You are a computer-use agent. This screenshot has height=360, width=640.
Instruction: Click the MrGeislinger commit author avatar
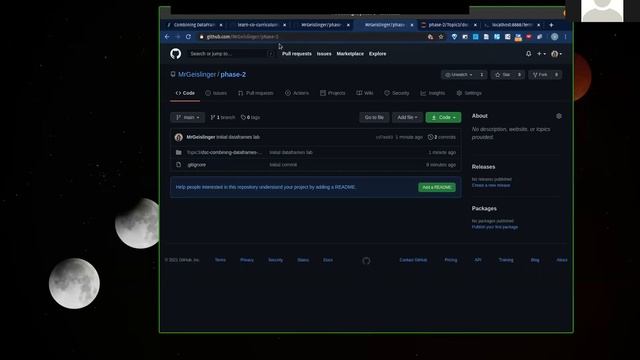click(178, 137)
